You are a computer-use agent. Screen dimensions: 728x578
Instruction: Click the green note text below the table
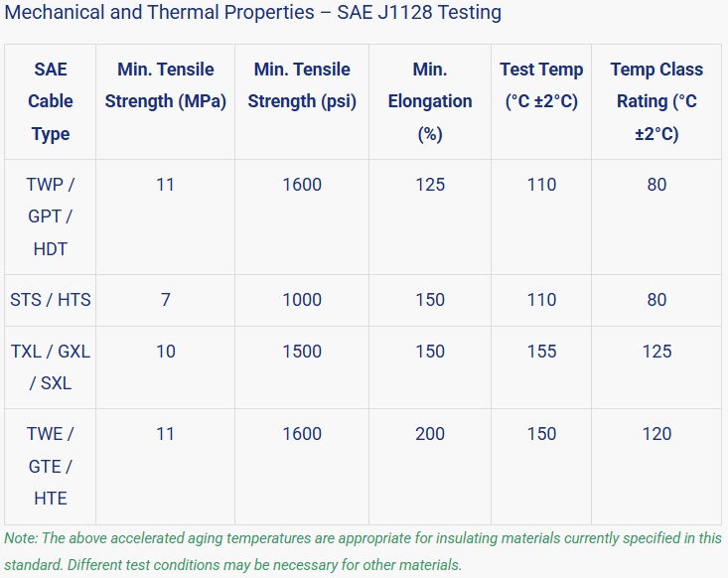pos(363,551)
